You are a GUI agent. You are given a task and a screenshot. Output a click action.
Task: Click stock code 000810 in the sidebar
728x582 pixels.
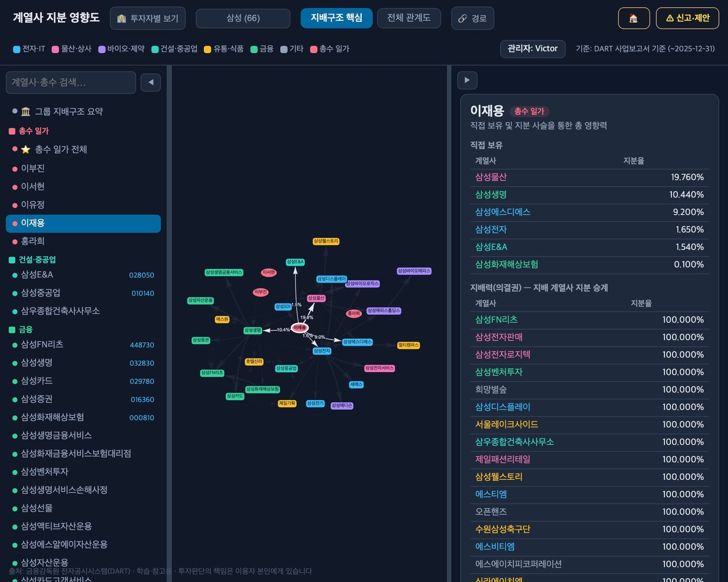142,418
